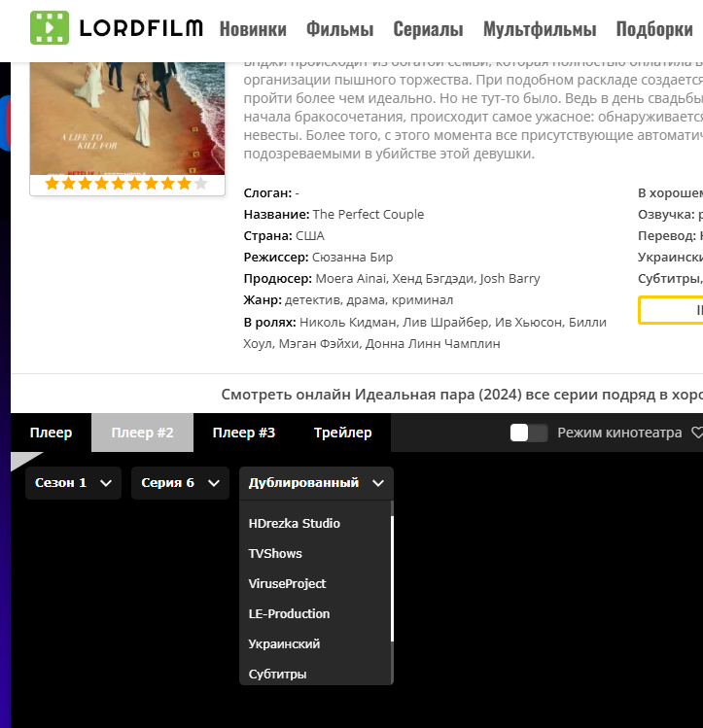703x728 pixels.
Task: Click the dropdown list scrollbar
Action: (392, 578)
